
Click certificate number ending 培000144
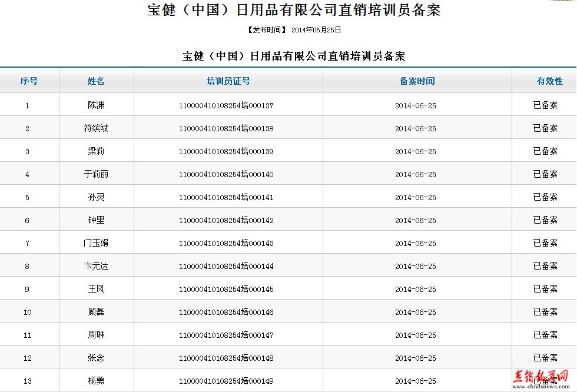(226, 266)
